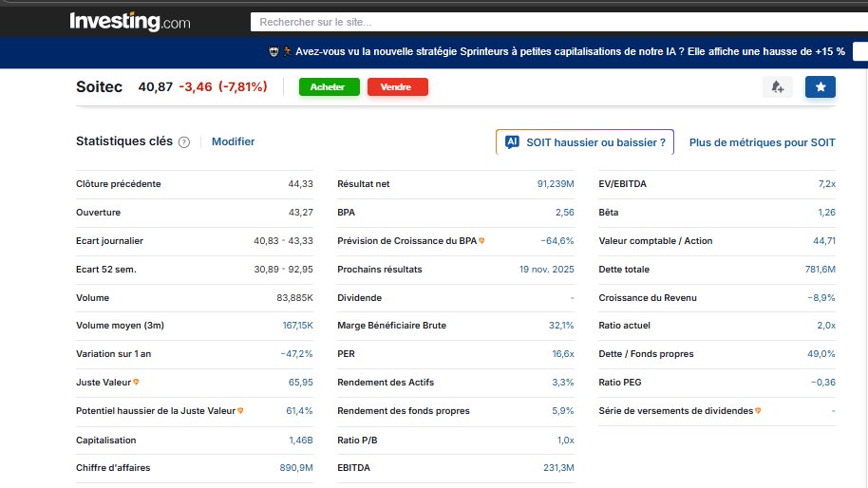The width and height of the screenshot is (868, 488).
Task: Open Plus de métriques pour SOIT
Action: coord(762,142)
